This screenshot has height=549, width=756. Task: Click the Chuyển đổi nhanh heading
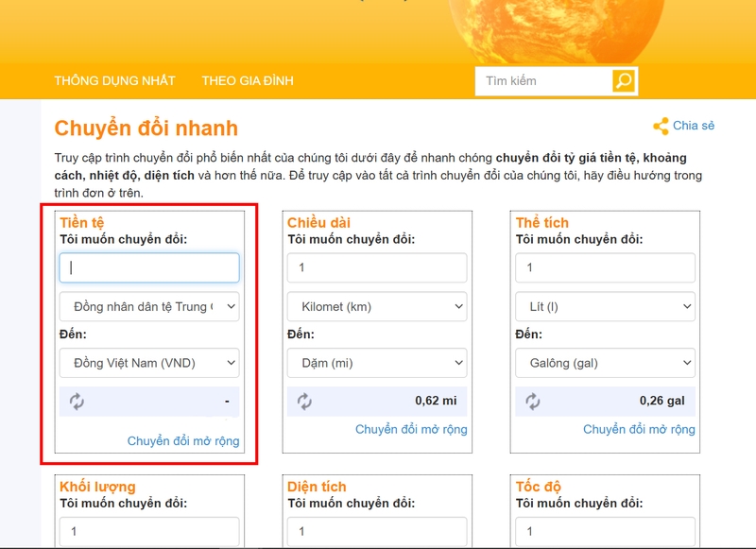pos(146,129)
